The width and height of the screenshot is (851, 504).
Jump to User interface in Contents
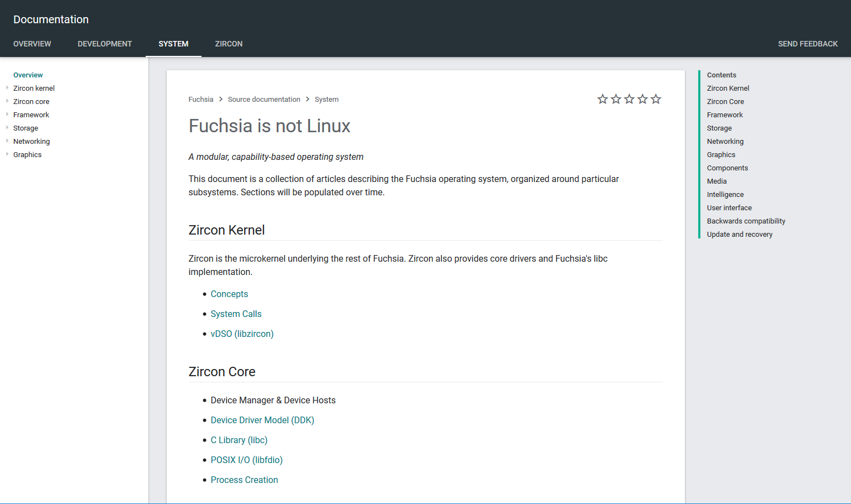729,208
